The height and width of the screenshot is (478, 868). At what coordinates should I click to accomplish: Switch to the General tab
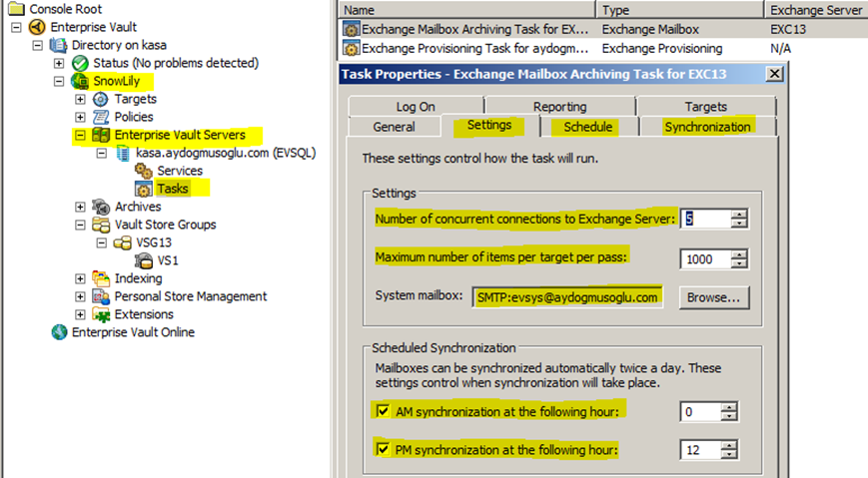[394, 127]
